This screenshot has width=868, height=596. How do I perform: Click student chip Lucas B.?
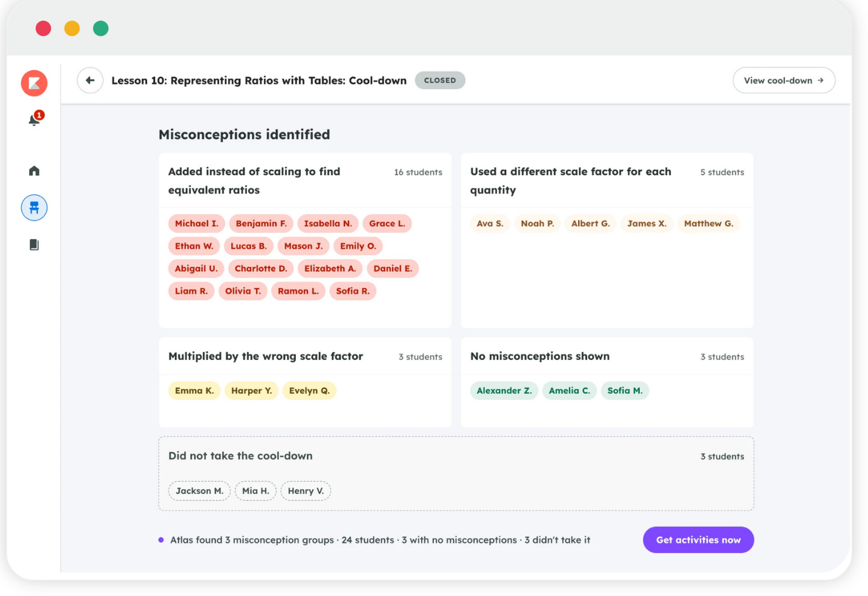click(x=249, y=246)
